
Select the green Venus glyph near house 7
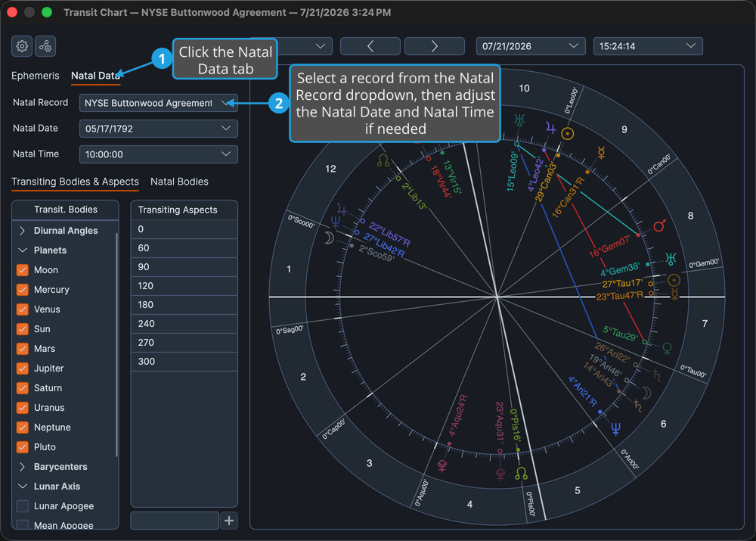[668, 349]
